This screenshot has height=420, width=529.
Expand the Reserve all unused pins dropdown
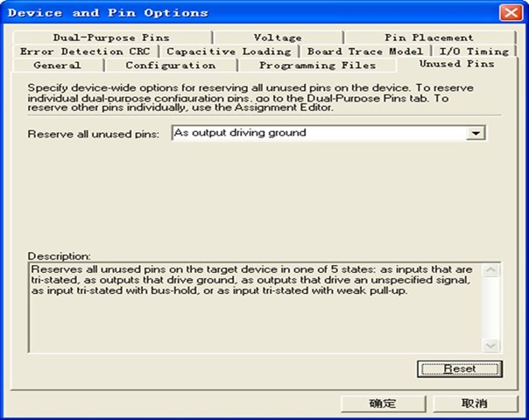(x=476, y=133)
